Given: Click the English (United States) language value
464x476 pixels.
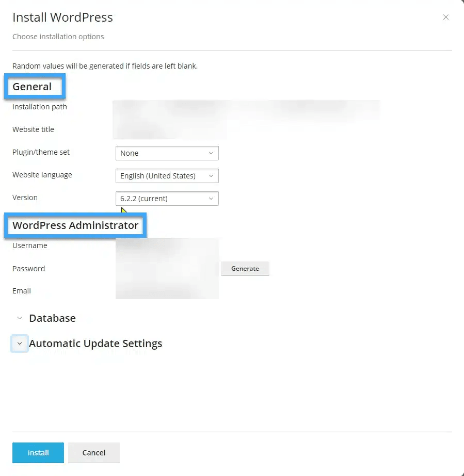Looking at the screenshot, I should click(x=158, y=176).
